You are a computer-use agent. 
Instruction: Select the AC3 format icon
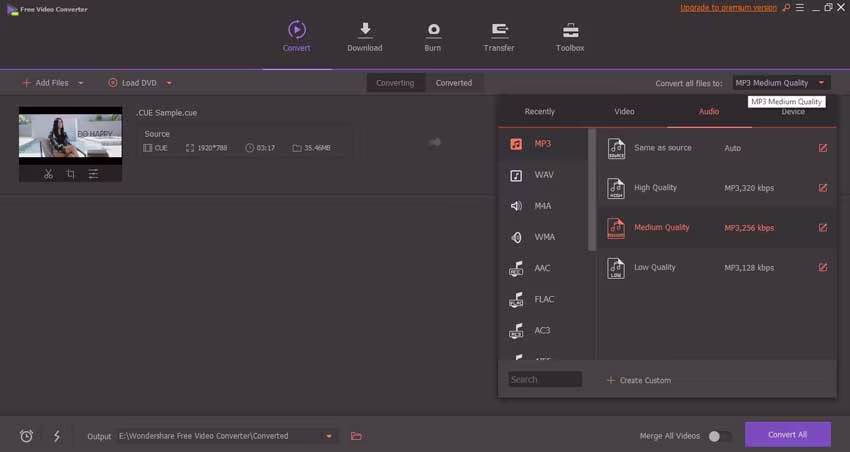516,331
